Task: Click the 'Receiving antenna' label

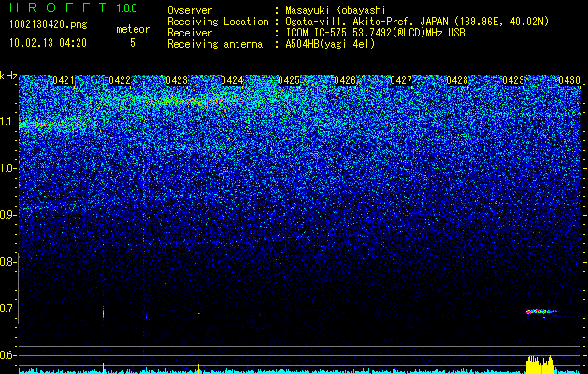Action: coord(215,44)
